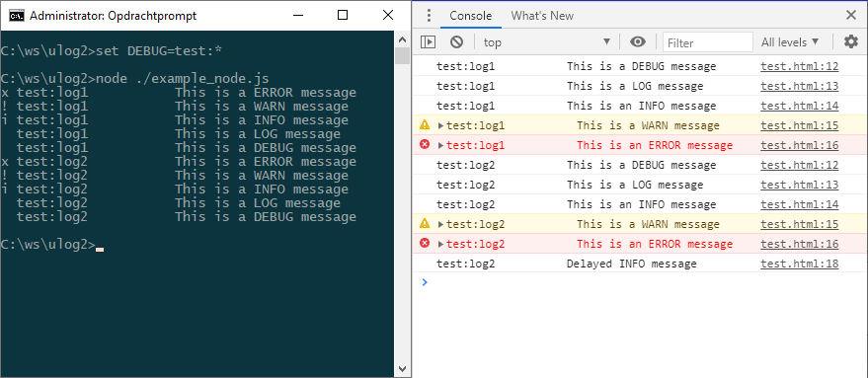The image size is (868, 378).
Task: Open test.html:12 link of test:log2 DEBUG row
Action: tap(799, 165)
